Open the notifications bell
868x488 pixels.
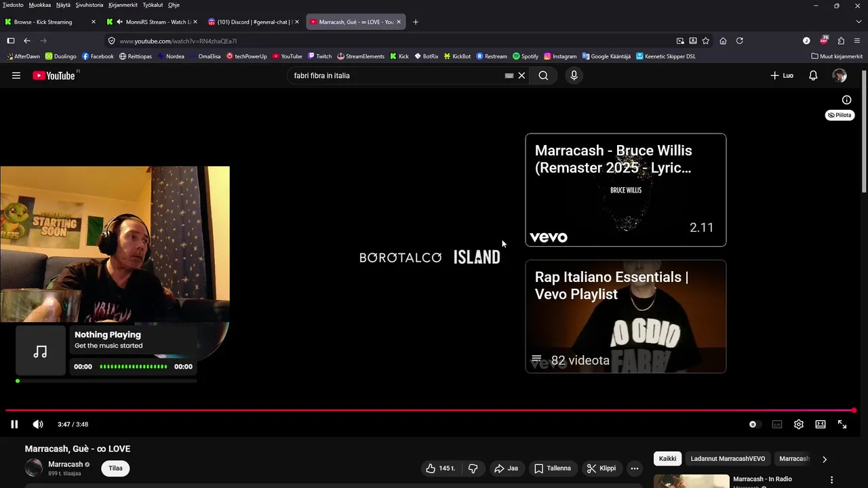(x=813, y=75)
